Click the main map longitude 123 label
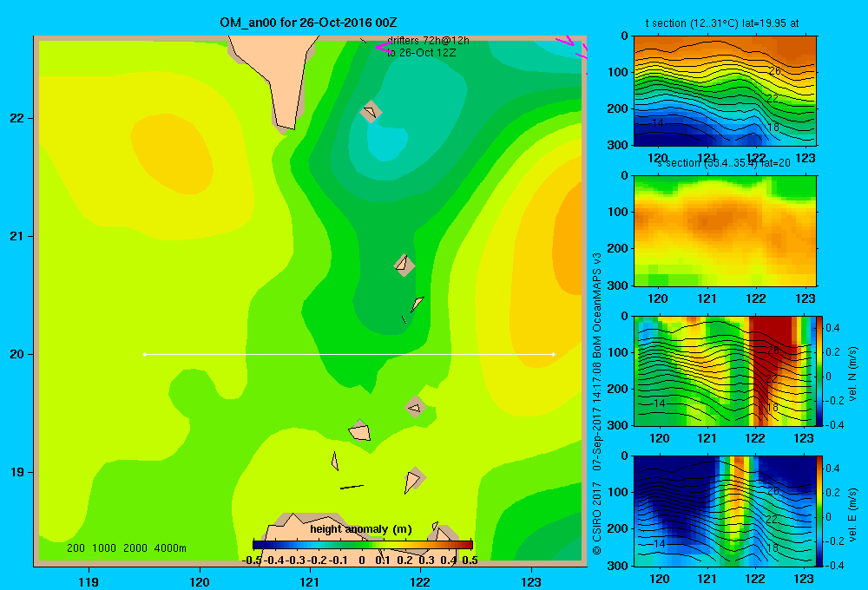 (x=531, y=581)
